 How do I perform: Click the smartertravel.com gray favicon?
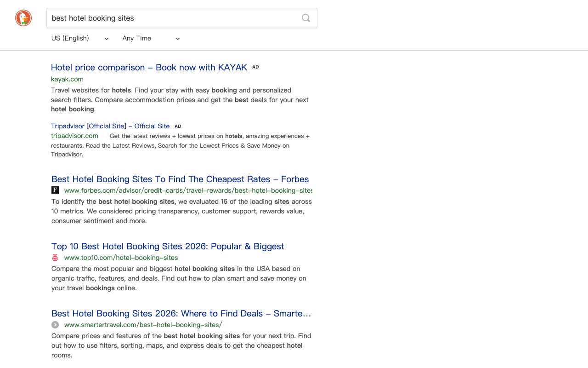coord(55,325)
